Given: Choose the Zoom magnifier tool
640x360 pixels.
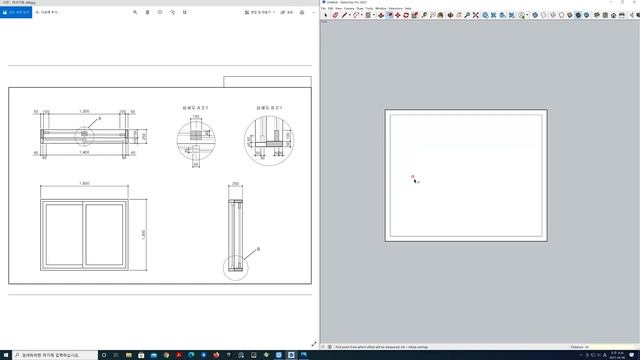Looking at the screenshot, I should point(467,15).
